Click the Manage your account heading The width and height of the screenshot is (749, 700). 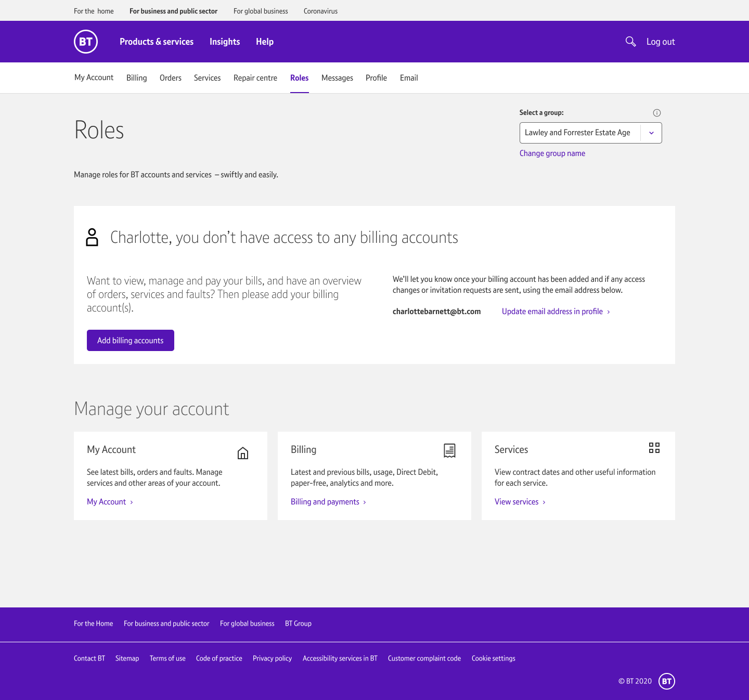tap(151, 409)
